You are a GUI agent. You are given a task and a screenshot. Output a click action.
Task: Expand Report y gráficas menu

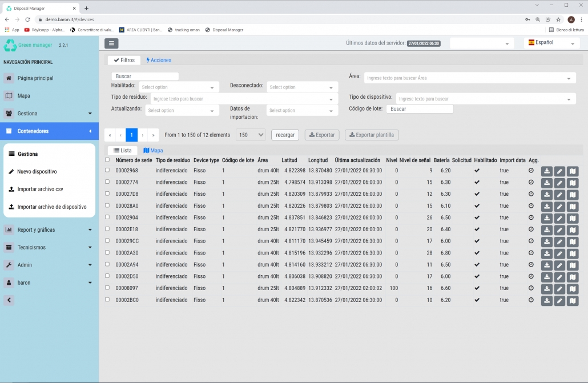coord(49,229)
